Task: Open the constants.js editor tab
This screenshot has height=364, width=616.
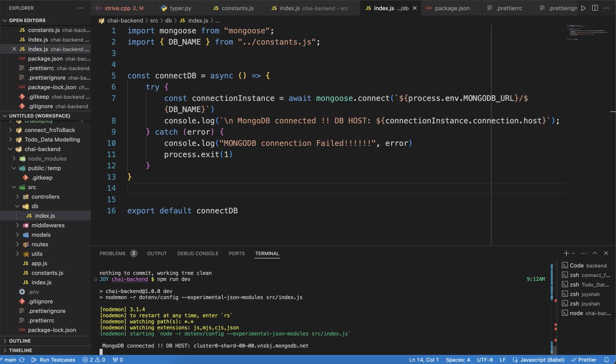Action: click(x=237, y=8)
